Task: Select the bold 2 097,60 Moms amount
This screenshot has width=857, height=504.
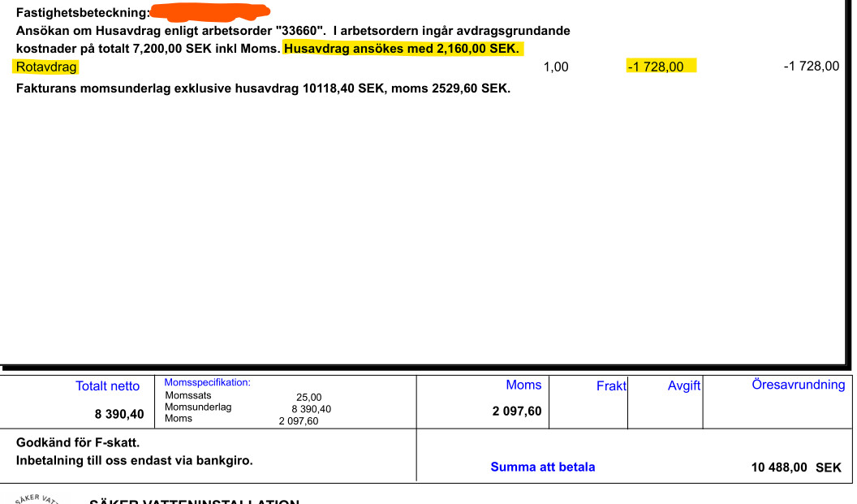Action: [x=516, y=411]
